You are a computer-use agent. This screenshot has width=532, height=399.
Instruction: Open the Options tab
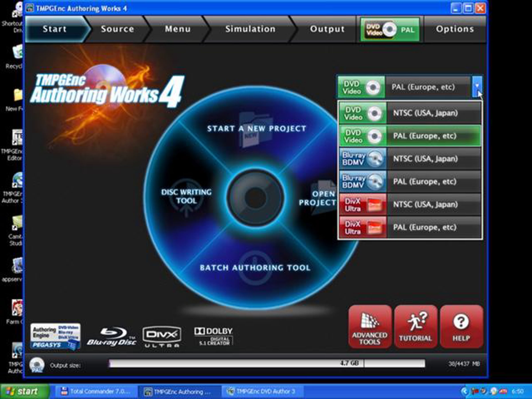455,29
